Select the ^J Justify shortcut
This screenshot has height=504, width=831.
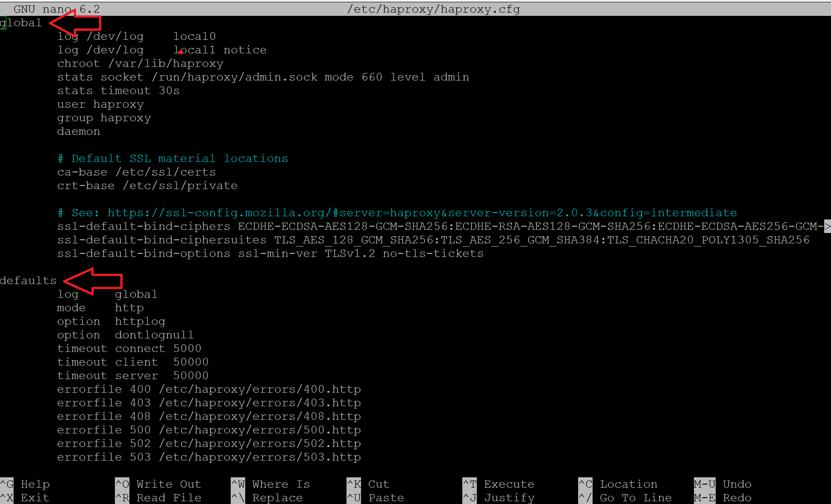tap(499, 498)
